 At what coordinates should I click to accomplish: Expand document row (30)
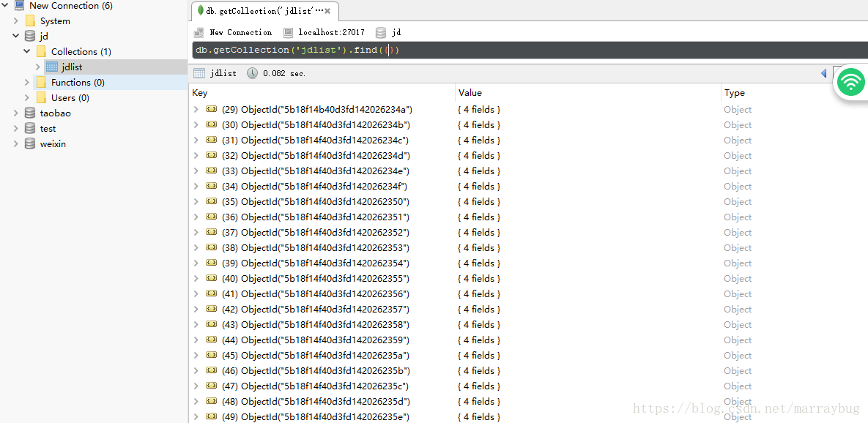[196, 125]
